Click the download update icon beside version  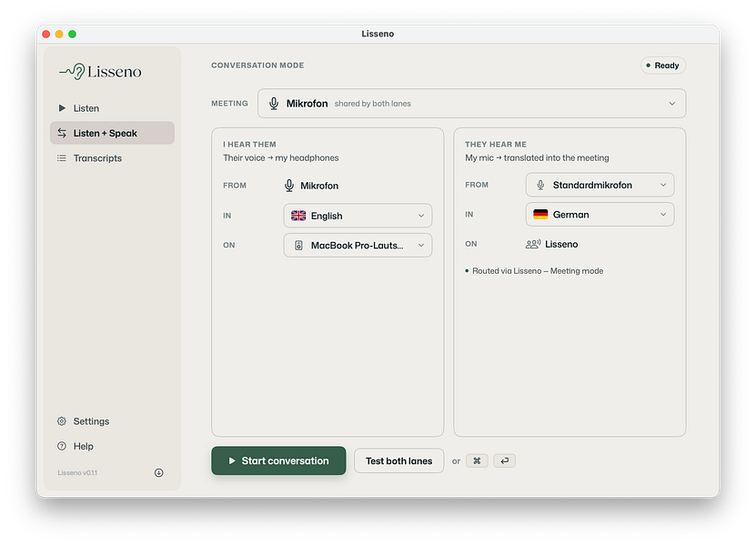[x=158, y=472]
